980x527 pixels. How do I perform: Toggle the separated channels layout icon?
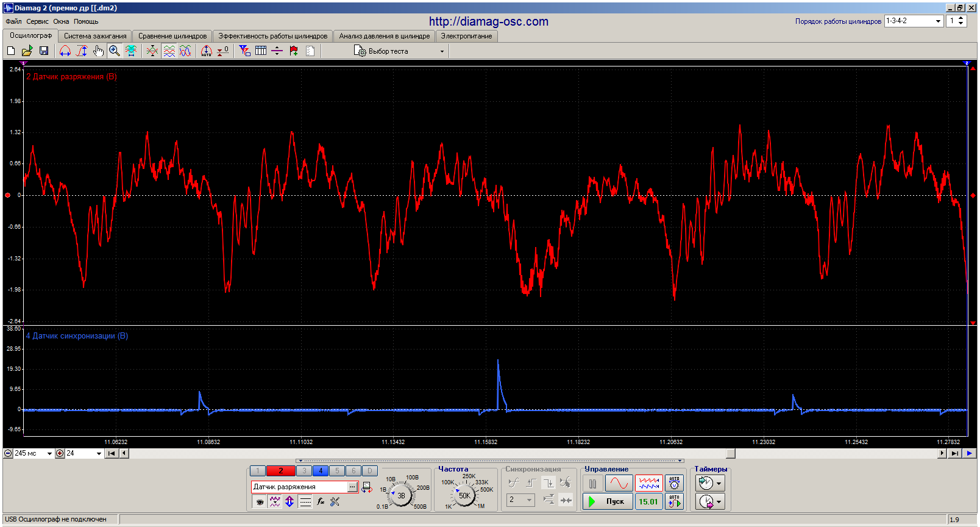(x=169, y=51)
